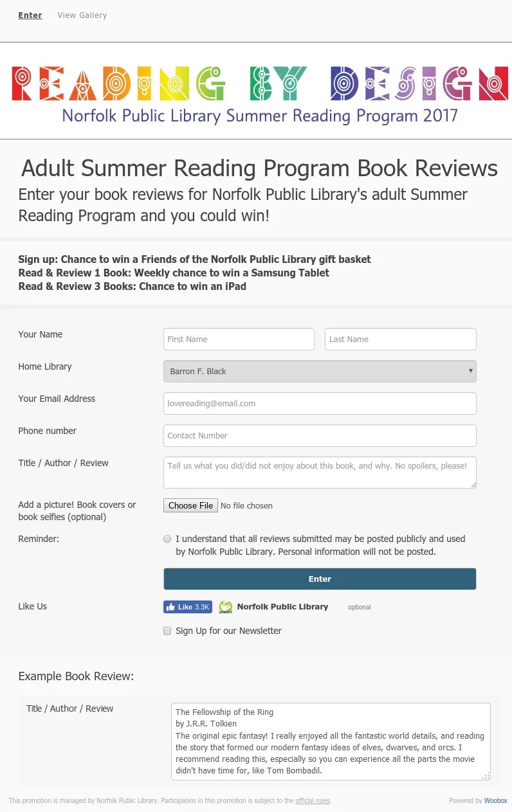The image size is (512, 812).
Task: Click the First Name input field
Action: point(239,339)
